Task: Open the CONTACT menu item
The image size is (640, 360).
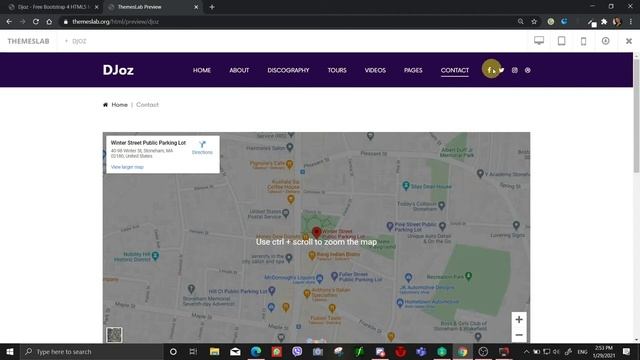Action: coord(455,70)
